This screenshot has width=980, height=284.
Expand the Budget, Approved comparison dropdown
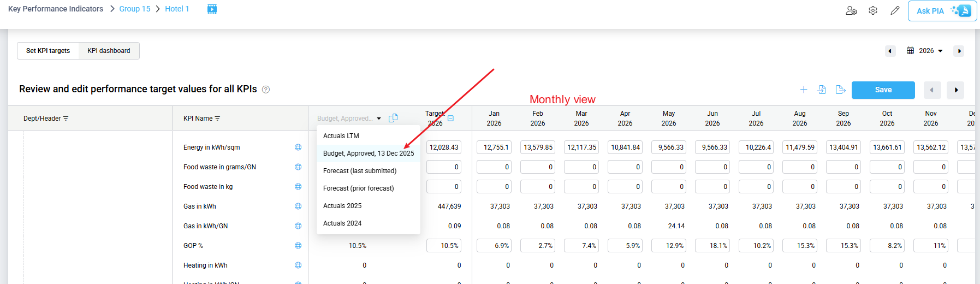click(349, 119)
